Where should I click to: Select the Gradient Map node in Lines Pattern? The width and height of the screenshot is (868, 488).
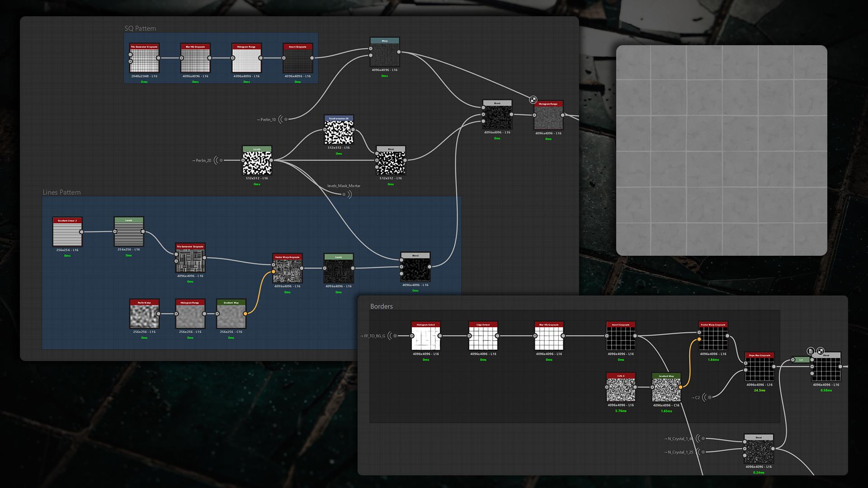[x=231, y=314]
